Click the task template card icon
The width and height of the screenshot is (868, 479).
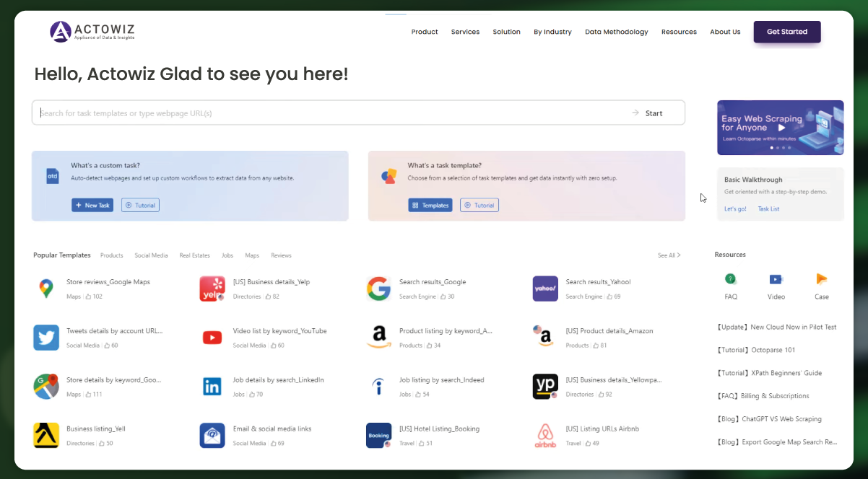389,176
